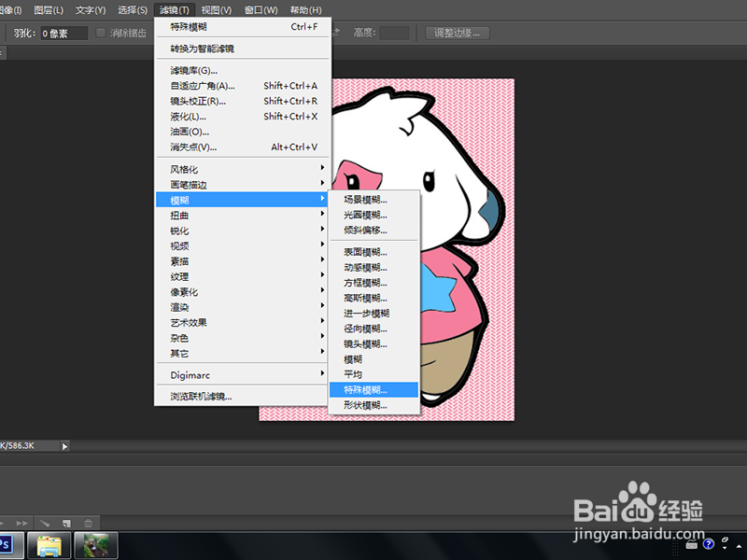Click the highlighted 模糊 submenu row

pos(243,200)
